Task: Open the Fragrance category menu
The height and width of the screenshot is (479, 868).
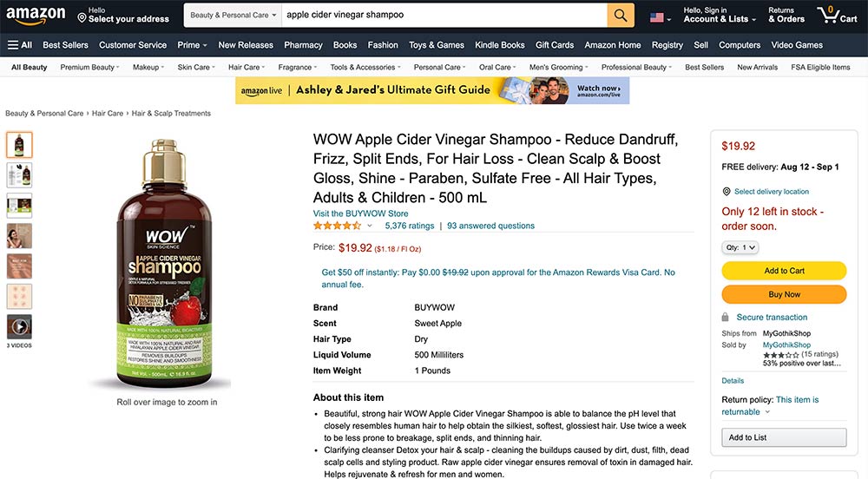Action: (298, 67)
